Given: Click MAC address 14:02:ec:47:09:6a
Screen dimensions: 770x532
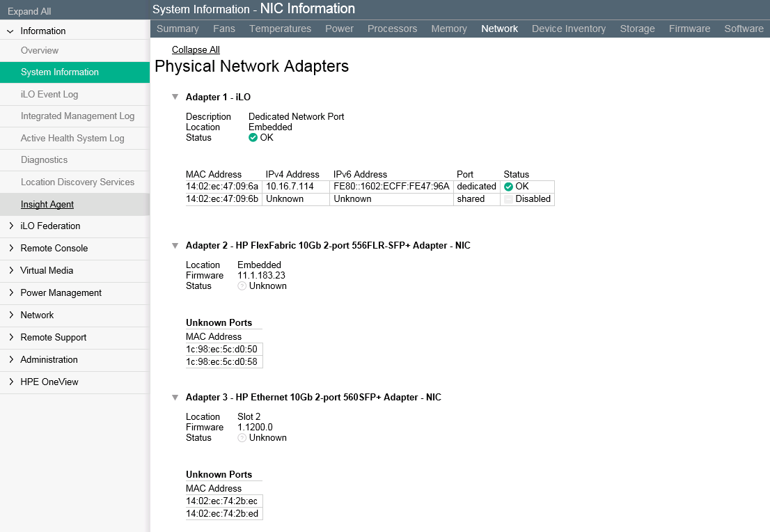Looking at the screenshot, I should click(222, 187).
